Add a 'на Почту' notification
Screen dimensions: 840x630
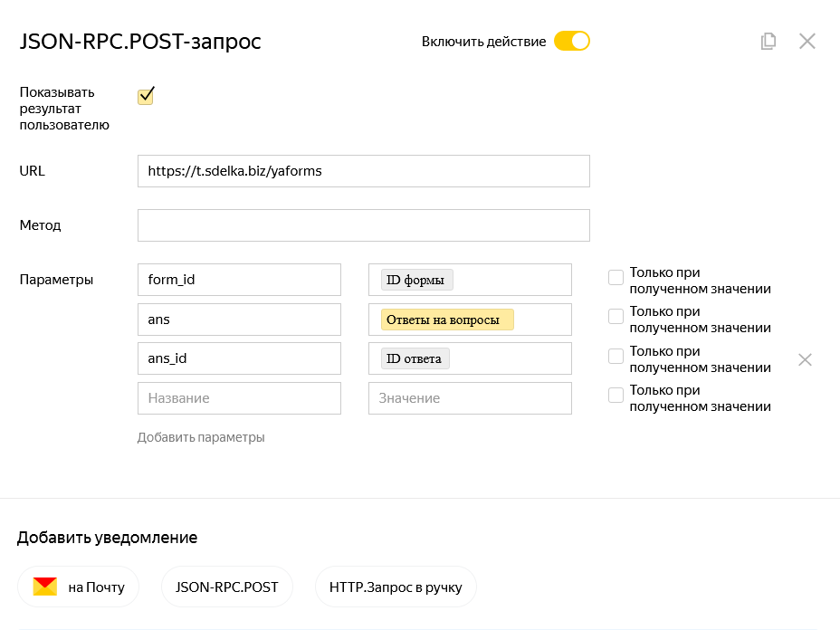[79, 587]
